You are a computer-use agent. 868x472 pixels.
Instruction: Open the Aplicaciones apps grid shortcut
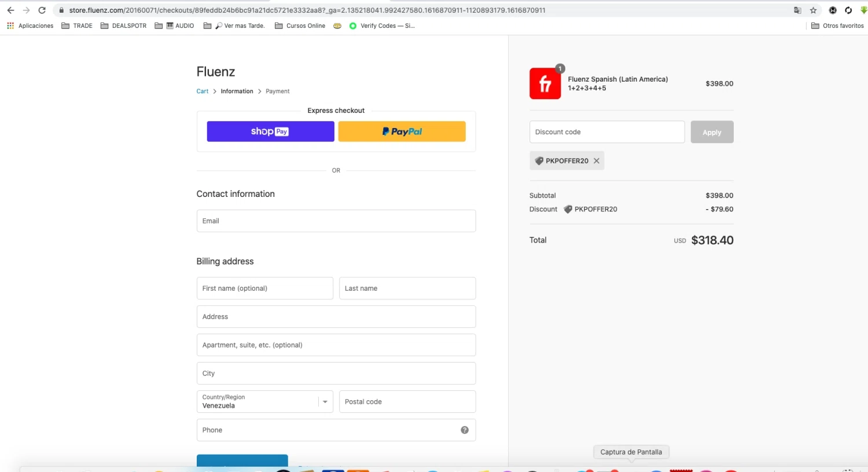coord(30,25)
